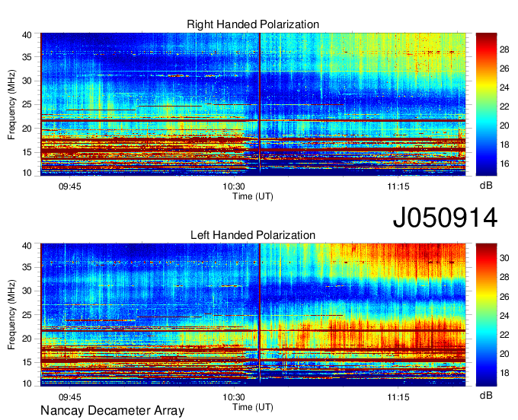Viewport: 518px width, 420px height.
Task: Click the "10:30" tick under Left Handed plot
Action: coord(234,397)
